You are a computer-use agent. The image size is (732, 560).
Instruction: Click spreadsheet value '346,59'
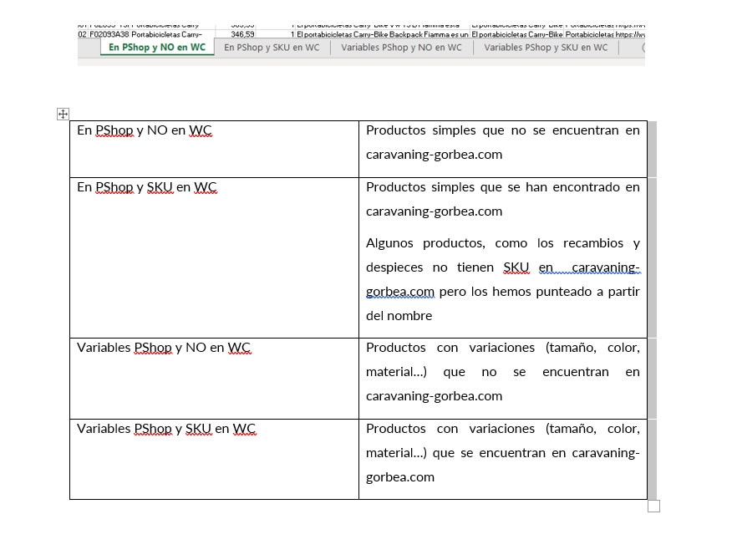(x=243, y=34)
